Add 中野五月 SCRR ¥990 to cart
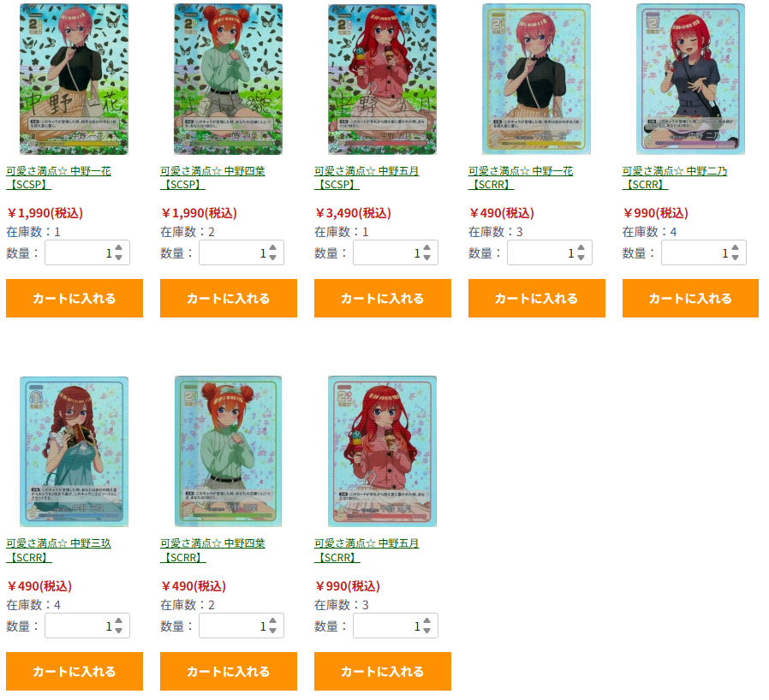 tap(383, 671)
